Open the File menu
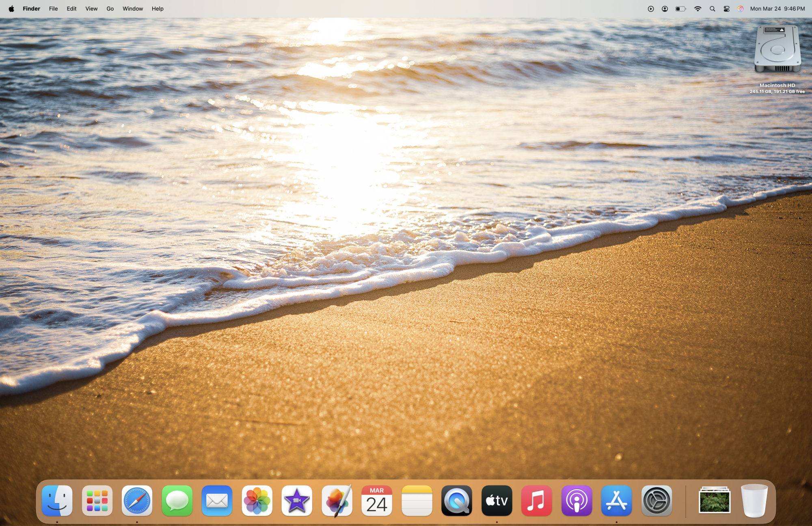812x526 pixels. pyautogui.click(x=53, y=9)
